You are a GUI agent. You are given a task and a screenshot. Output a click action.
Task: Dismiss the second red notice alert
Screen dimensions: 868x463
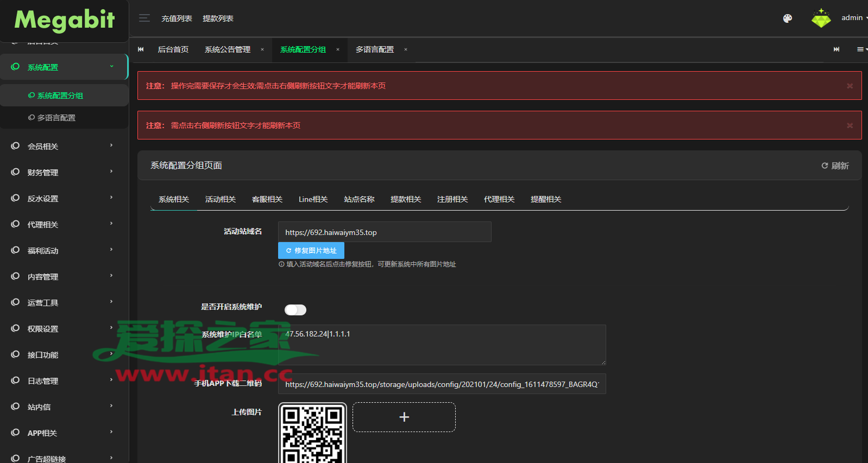[x=850, y=125]
